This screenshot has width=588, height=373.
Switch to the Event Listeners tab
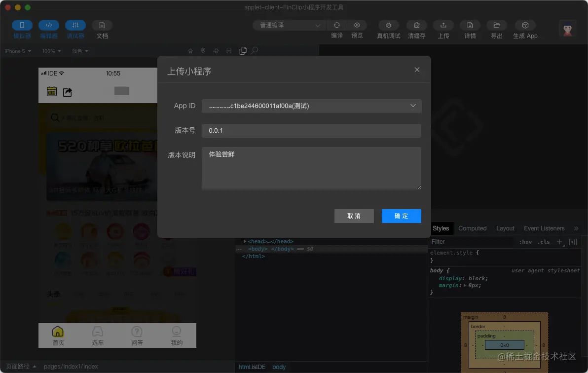coord(544,228)
